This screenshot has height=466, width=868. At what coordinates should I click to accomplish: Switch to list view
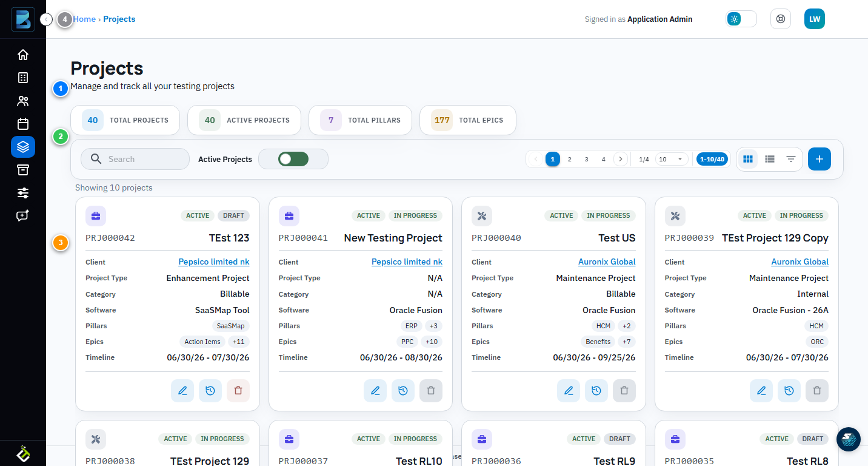tap(770, 159)
